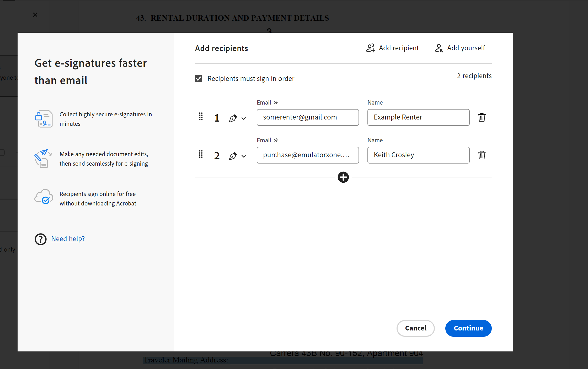Click the drag handle beside recipient 1
This screenshot has width=588, height=369.
tap(201, 117)
